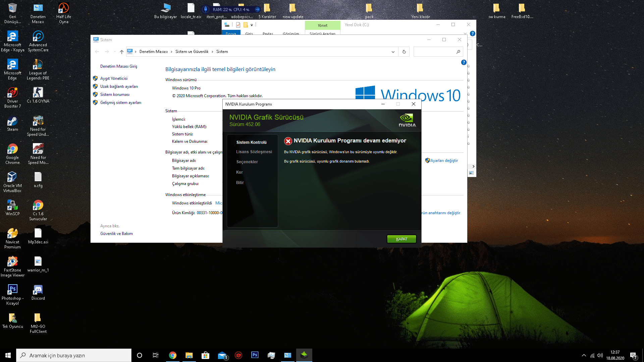Image resolution: width=644 pixels, height=362 pixels.
Task: Refresh the Sistem window address bar
Action: point(404,52)
